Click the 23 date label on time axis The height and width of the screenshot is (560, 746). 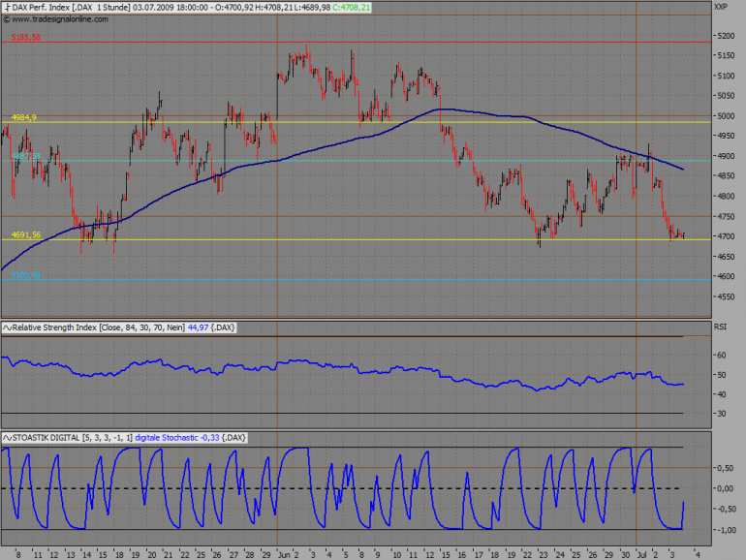(x=544, y=555)
